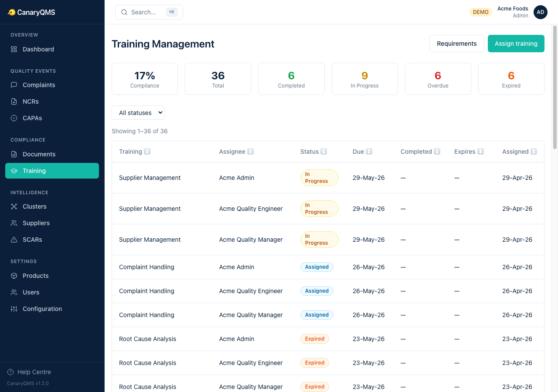Click Assigned badge for Acme Quality Engineer
558x392 pixels.
316,291
